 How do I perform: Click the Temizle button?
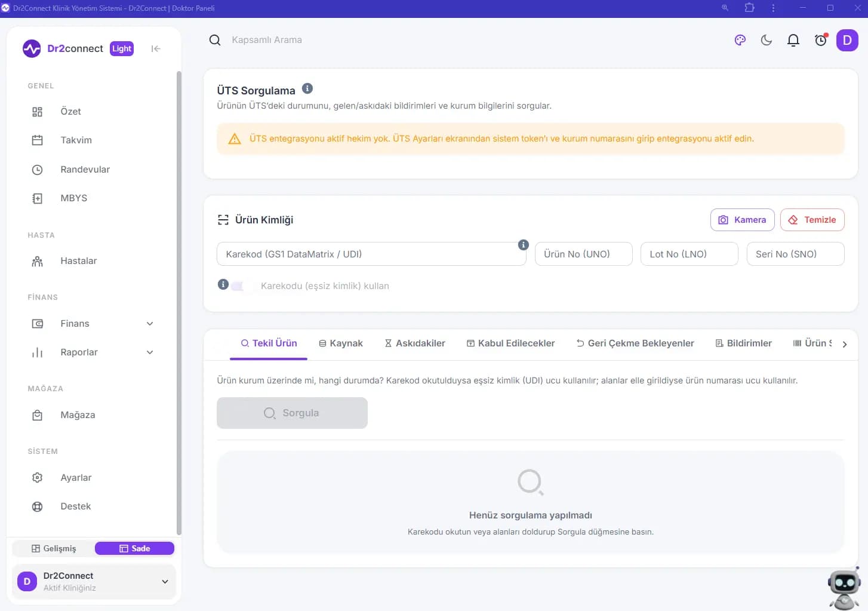point(812,220)
